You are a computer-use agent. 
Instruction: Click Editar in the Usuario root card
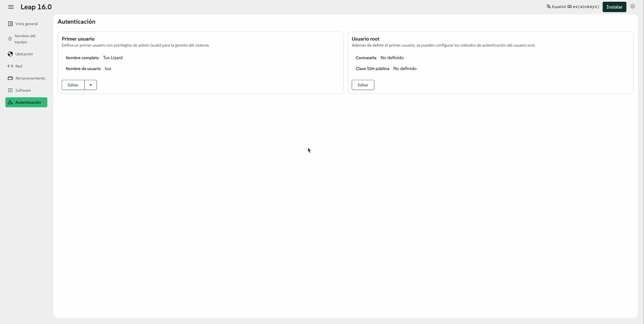tap(363, 85)
